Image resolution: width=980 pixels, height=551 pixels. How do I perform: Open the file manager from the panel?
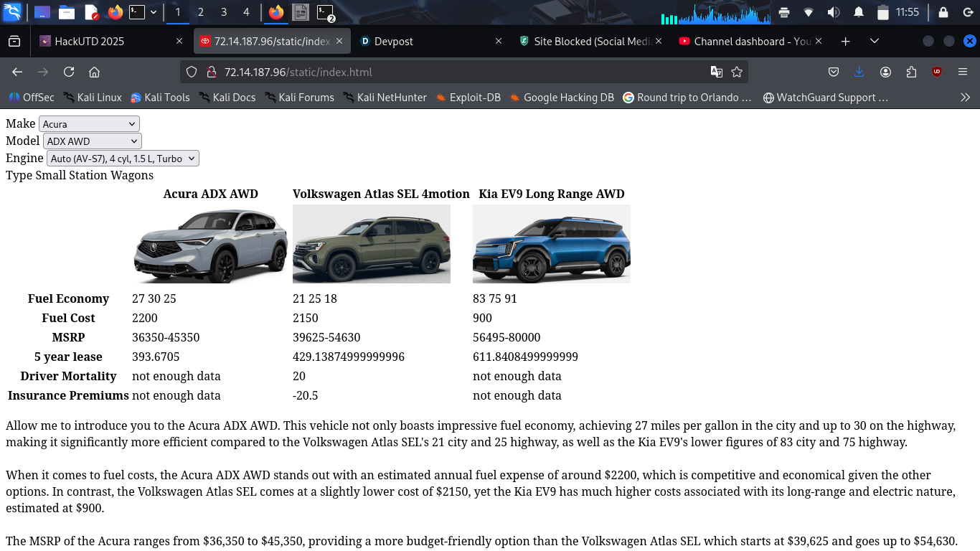(x=67, y=12)
